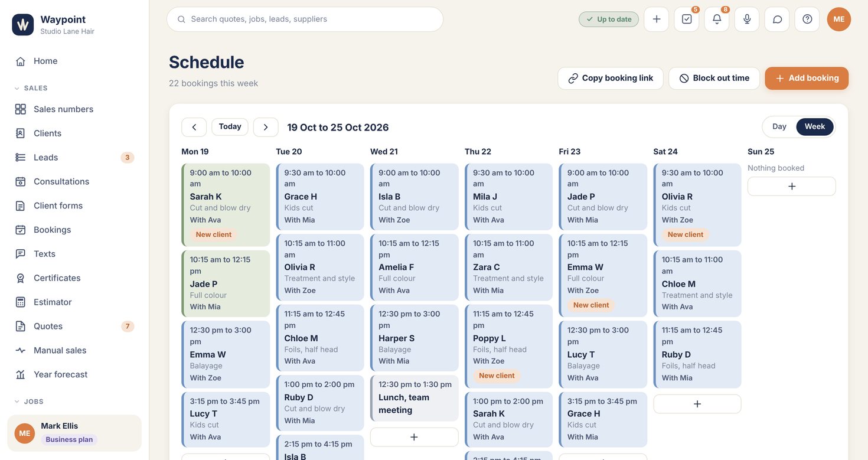
Task: Open notifications bell icon
Action: pyautogui.click(x=717, y=19)
